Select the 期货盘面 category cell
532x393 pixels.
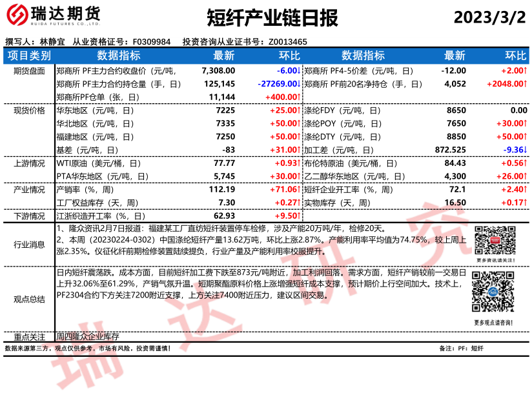click(x=28, y=70)
